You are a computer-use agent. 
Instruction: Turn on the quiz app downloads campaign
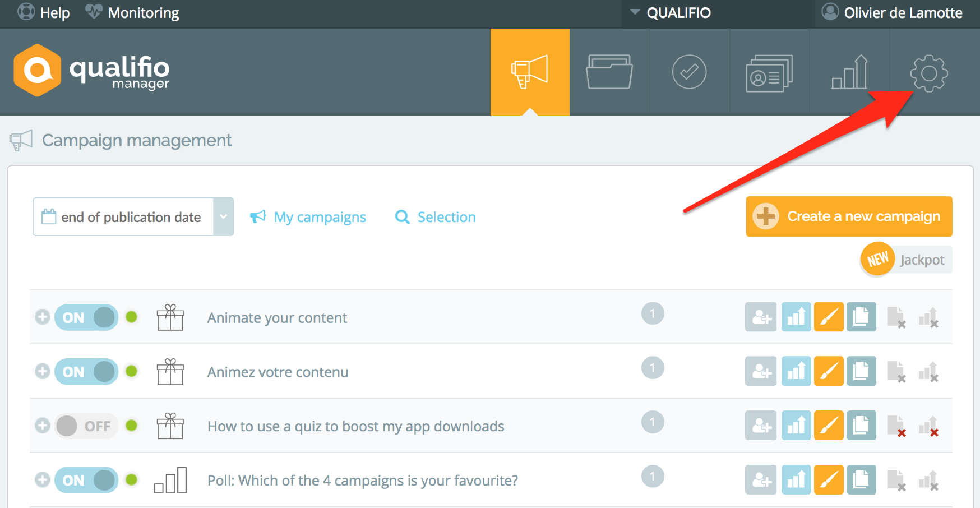pos(86,426)
